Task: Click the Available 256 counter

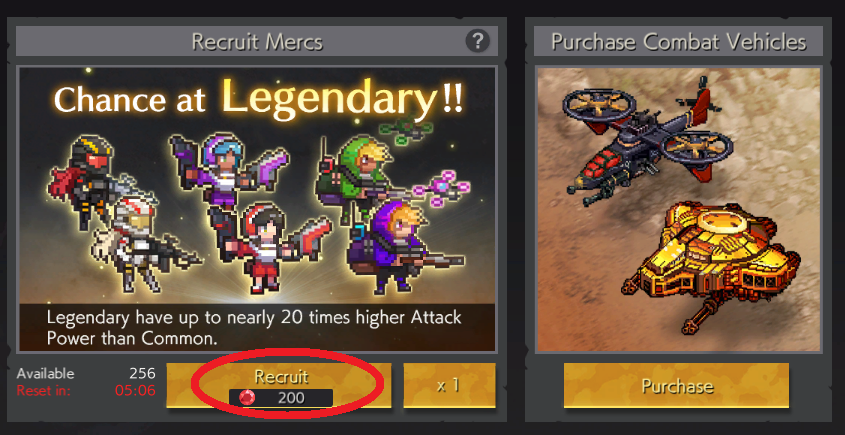Action: [x=86, y=374]
